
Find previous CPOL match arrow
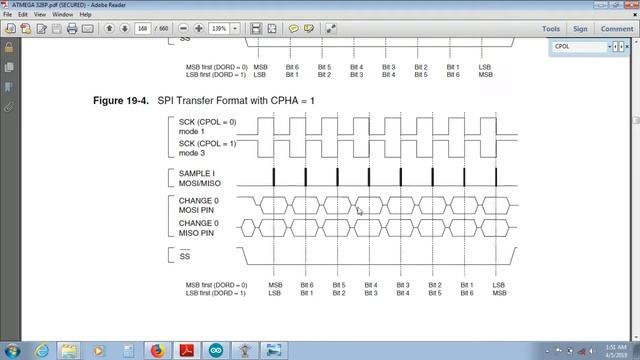(615, 47)
